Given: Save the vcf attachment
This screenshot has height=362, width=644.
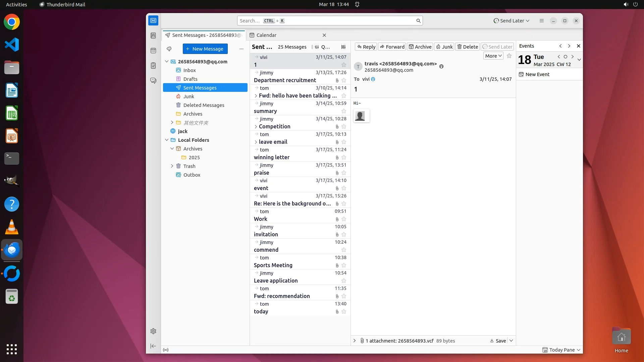Looking at the screenshot, I should 498,341.
